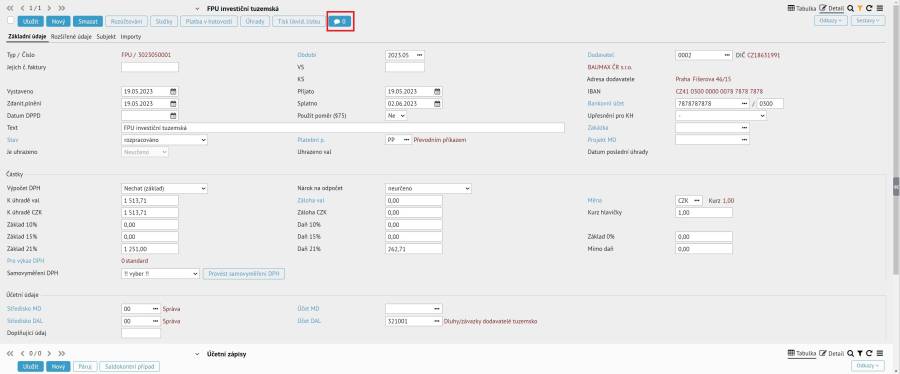Click into the Jejich č. faktury field
Image resolution: width=900 pixels, height=374 pixels.
pos(150,67)
